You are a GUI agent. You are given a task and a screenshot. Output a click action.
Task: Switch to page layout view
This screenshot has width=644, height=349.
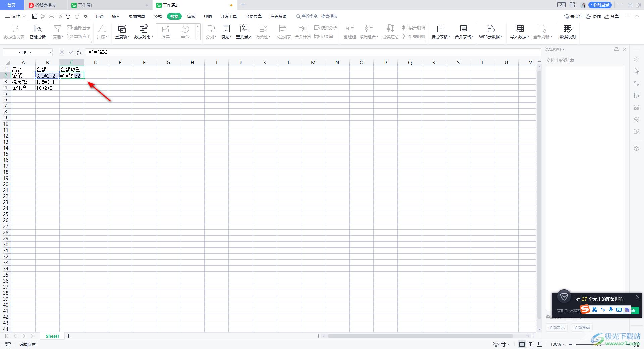click(x=531, y=344)
